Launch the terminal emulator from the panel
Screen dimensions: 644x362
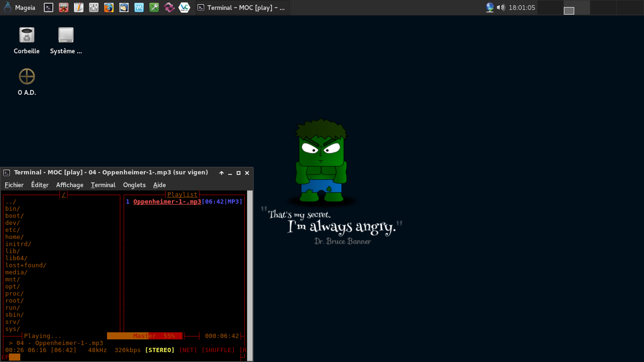click(x=49, y=8)
